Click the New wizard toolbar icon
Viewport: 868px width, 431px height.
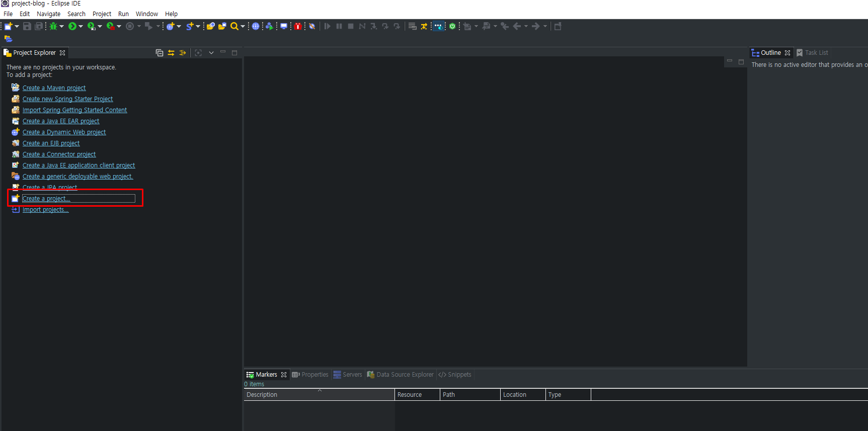coord(9,26)
